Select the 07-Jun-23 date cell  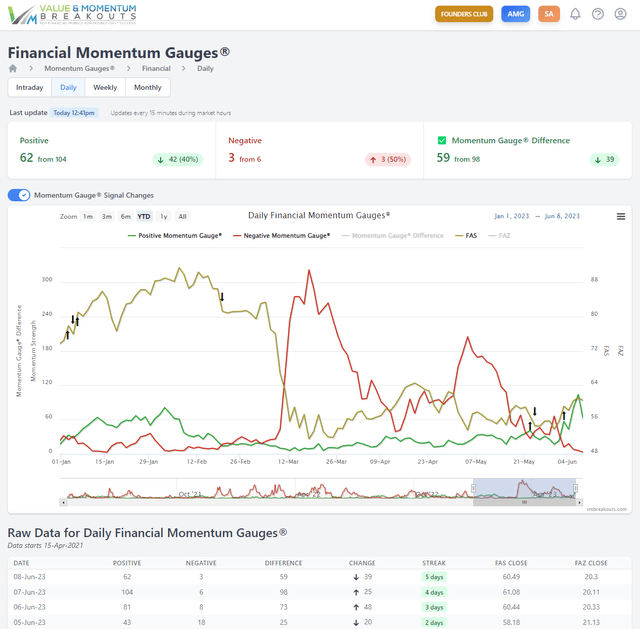[x=29, y=592]
